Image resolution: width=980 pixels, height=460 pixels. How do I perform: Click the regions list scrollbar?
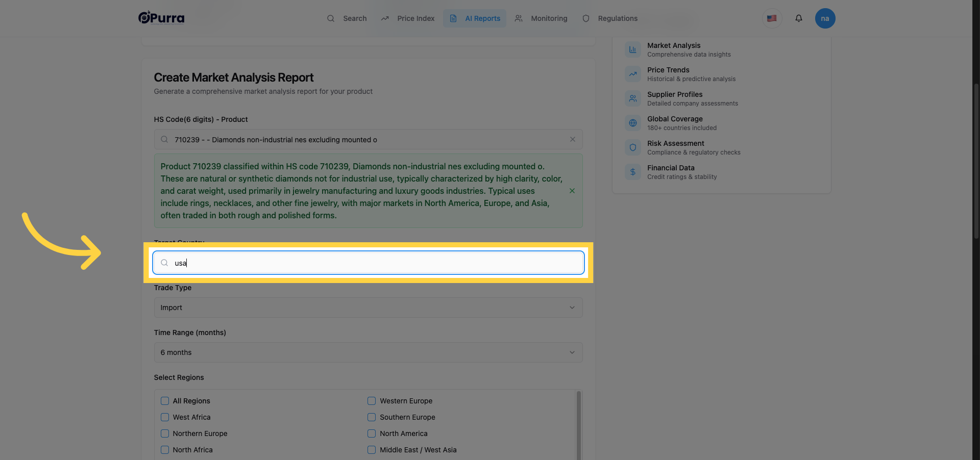click(x=578, y=425)
